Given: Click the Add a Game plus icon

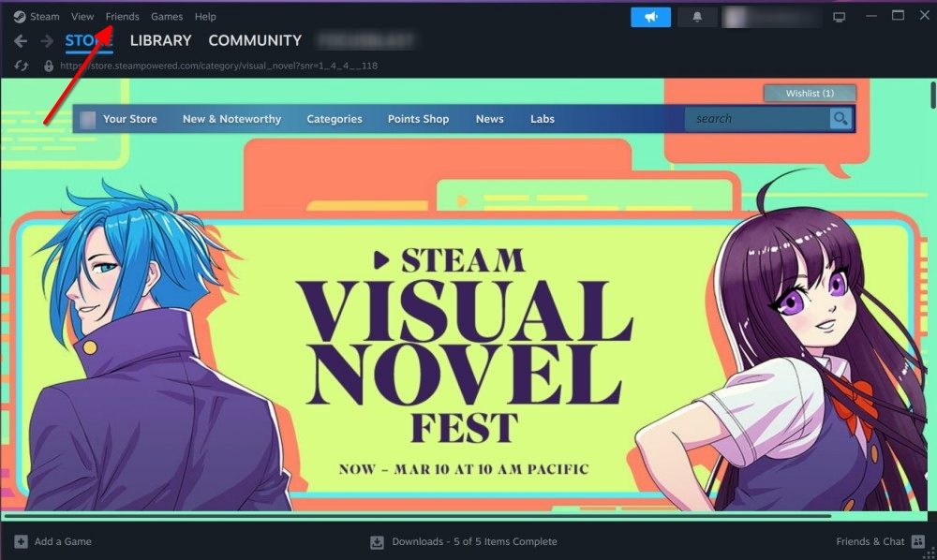Looking at the screenshot, I should pyautogui.click(x=21, y=541).
